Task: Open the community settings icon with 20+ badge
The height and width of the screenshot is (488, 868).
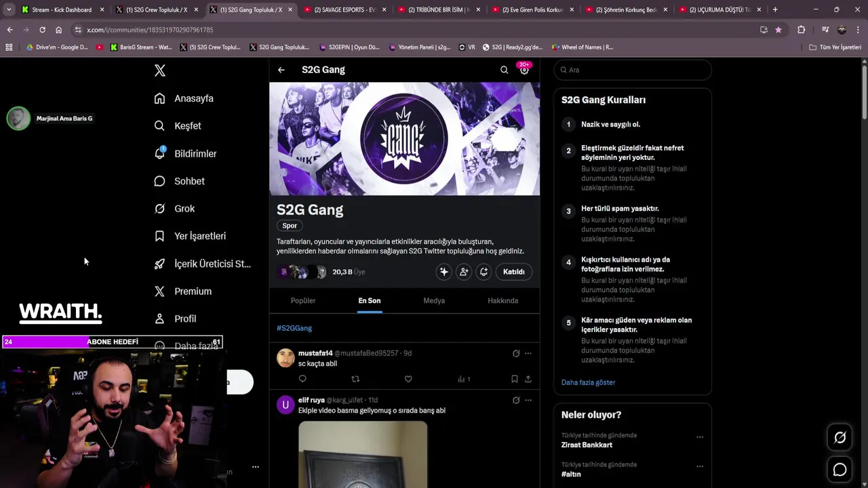Action: [524, 69]
